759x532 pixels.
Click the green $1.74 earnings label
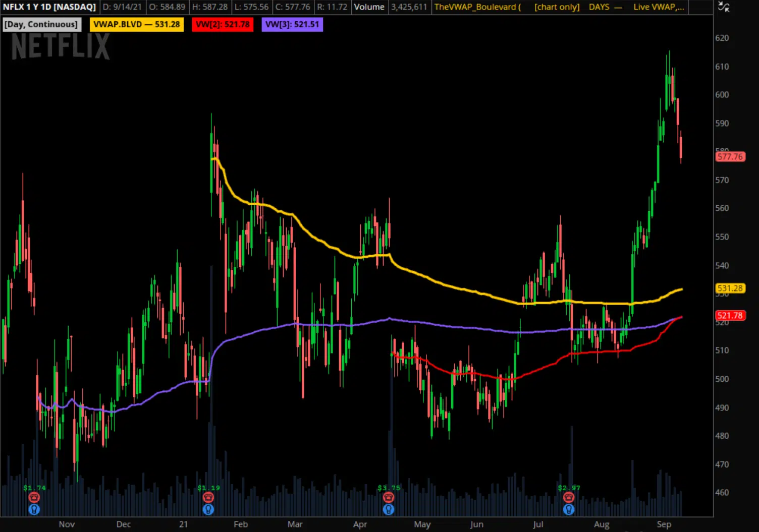tap(34, 488)
